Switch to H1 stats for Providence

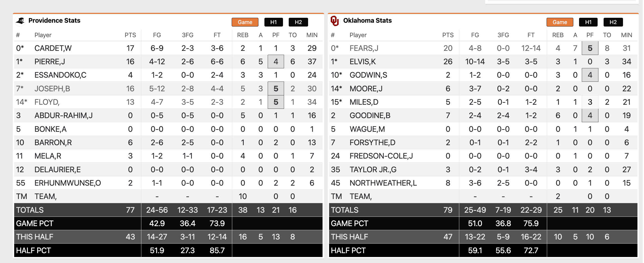pos(274,22)
